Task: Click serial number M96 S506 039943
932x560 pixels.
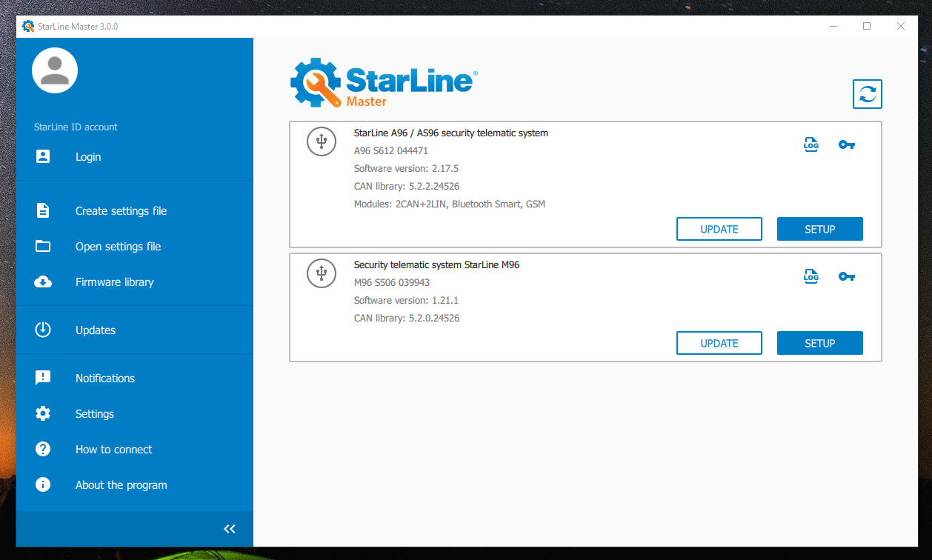Action: [x=392, y=282]
